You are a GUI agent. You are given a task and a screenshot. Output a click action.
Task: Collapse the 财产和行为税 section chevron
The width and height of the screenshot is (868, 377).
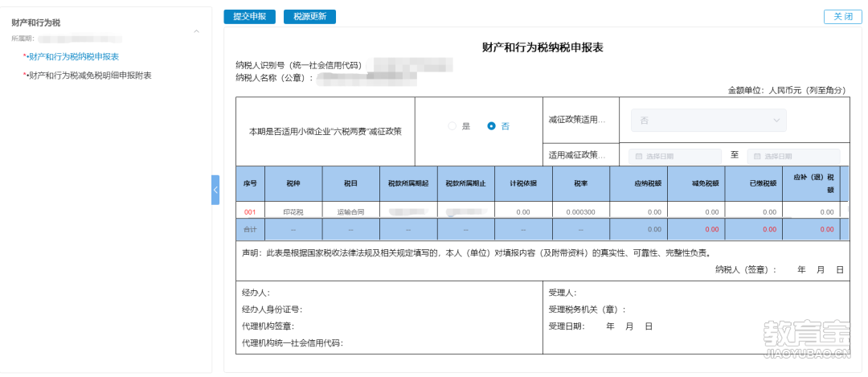[x=197, y=31]
